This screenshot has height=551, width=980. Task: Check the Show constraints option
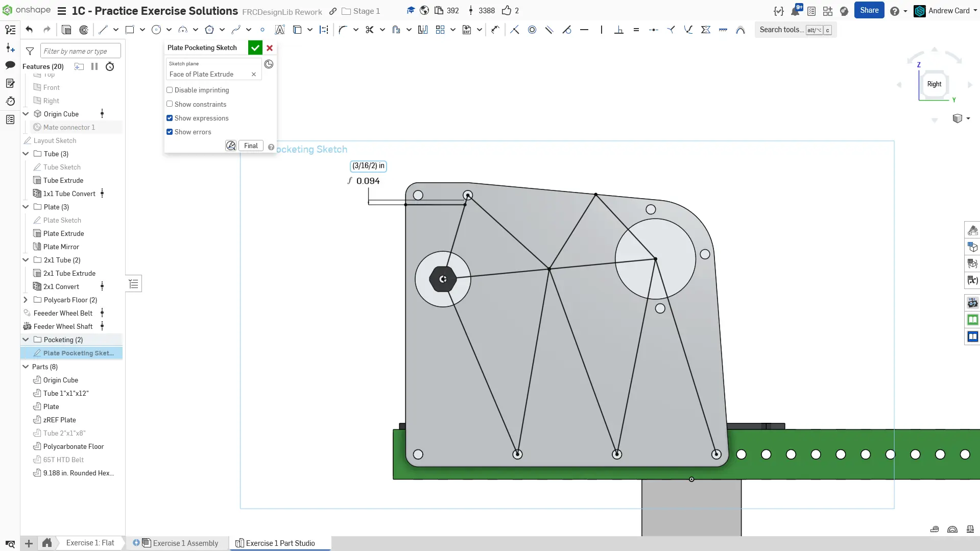pos(170,104)
